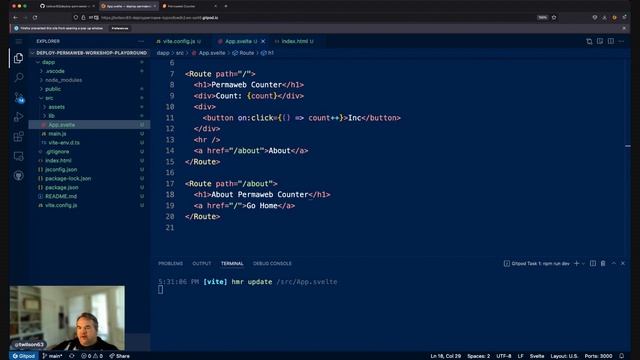Close the terminal panel
The image size is (640, 360).
(x=623, y=264)
